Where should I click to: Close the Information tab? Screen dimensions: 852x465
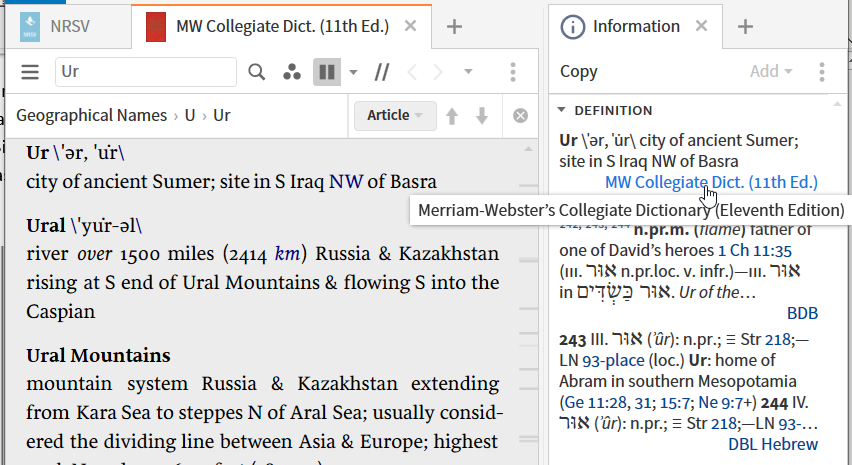[x=701, y=26]
